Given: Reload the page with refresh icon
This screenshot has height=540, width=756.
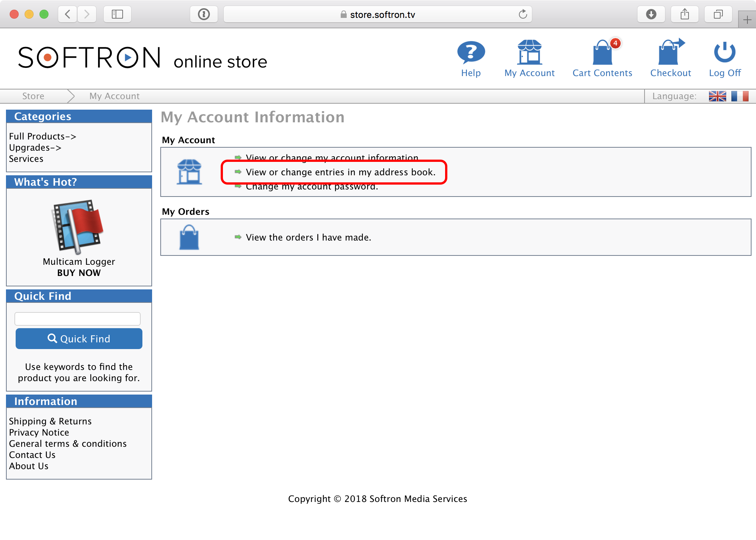Looking at the screenshot, I should (523, 14).
